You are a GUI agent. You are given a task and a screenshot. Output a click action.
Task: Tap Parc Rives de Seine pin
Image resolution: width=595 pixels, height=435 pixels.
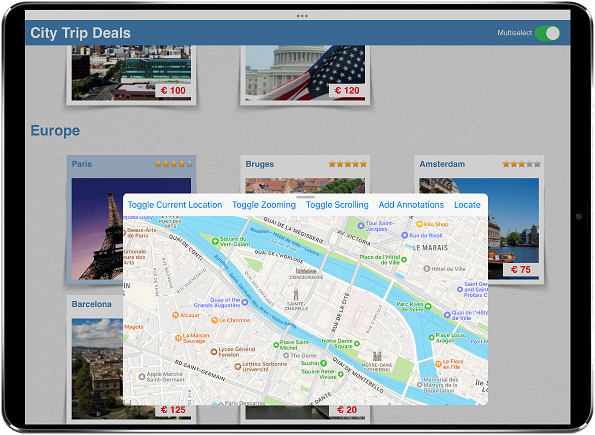pos(428,306)
